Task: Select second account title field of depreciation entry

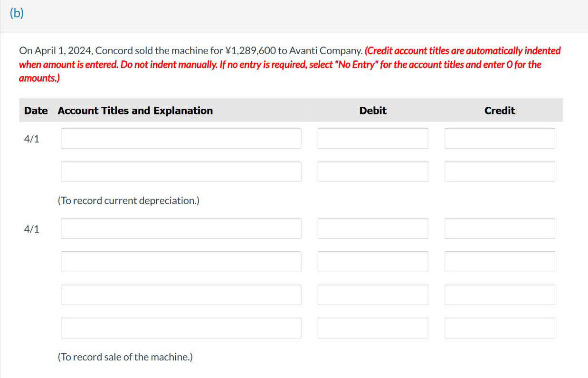Action: pyautogui.click(x=180, y=171)
